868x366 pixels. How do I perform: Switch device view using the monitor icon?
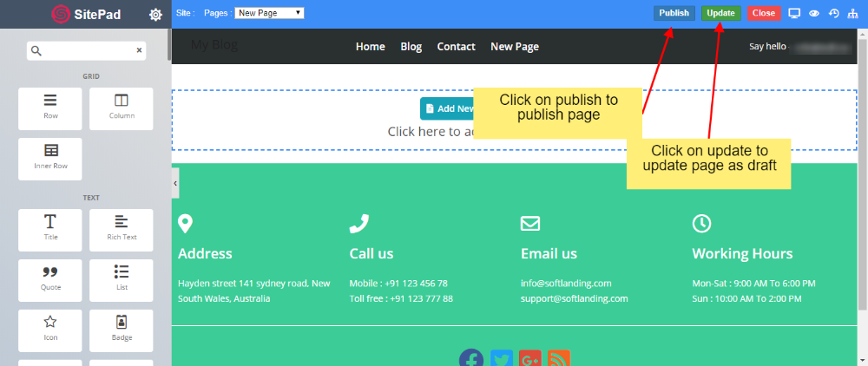tap(794, 13)
